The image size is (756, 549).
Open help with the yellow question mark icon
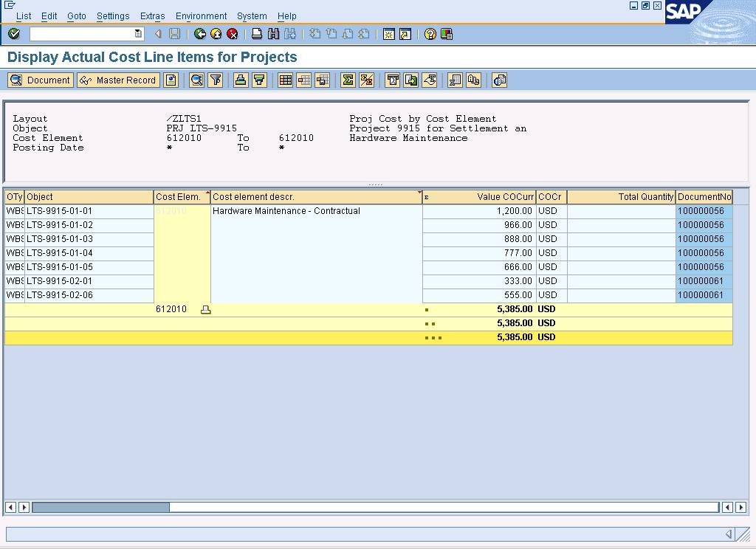coord(430,34)
